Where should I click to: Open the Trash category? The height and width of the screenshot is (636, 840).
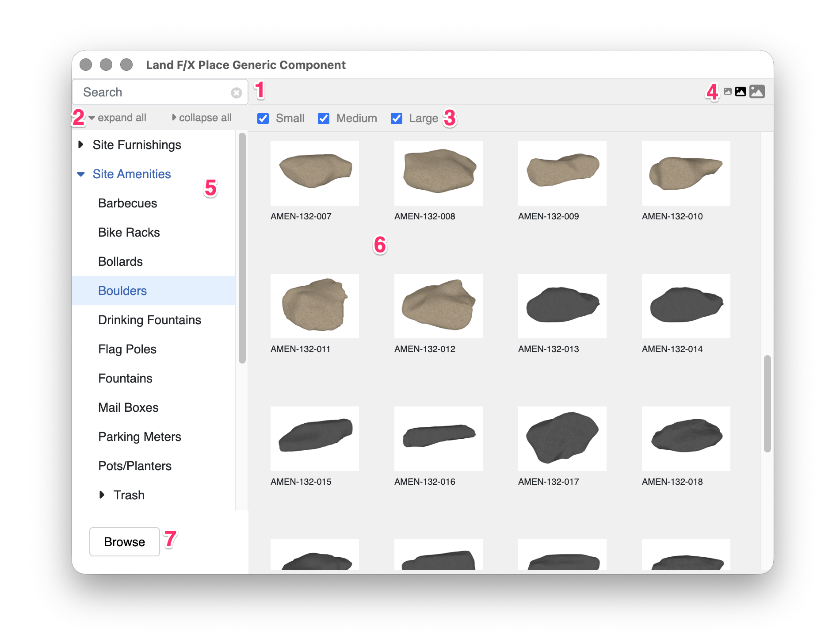pyautogui.click(x=129, y=495)
